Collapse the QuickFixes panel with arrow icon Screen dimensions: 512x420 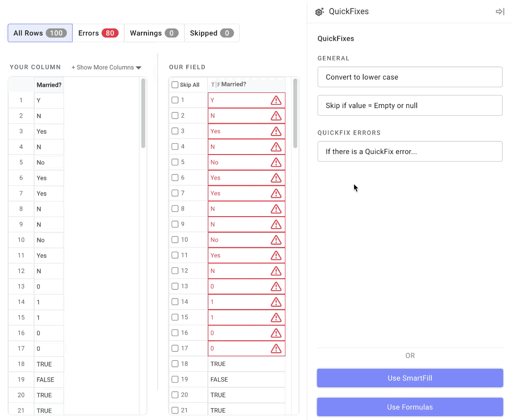[x=500, y=12]
